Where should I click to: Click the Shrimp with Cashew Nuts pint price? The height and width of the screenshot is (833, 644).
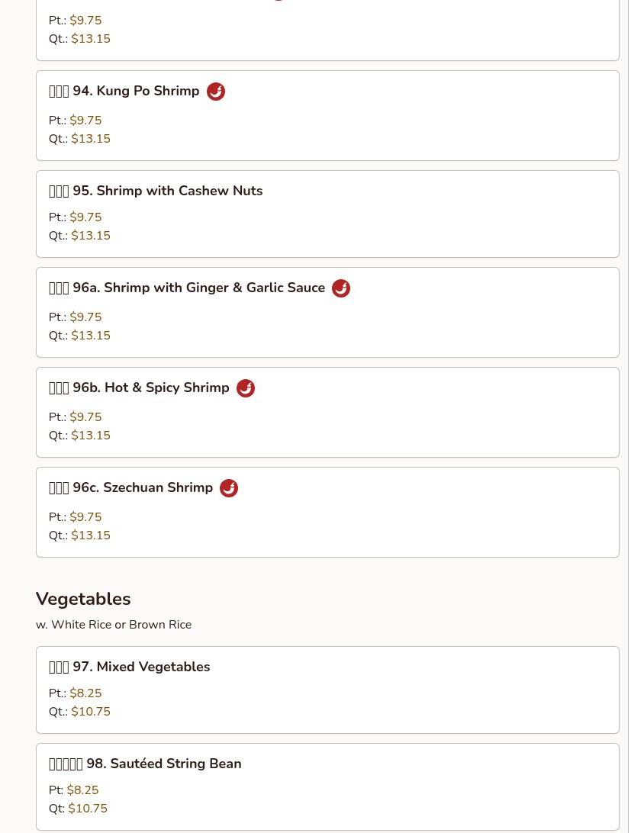point(85,217)
